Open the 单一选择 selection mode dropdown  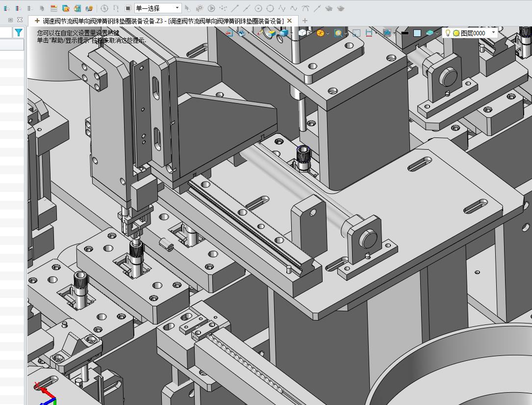click(x=158, y=8)
